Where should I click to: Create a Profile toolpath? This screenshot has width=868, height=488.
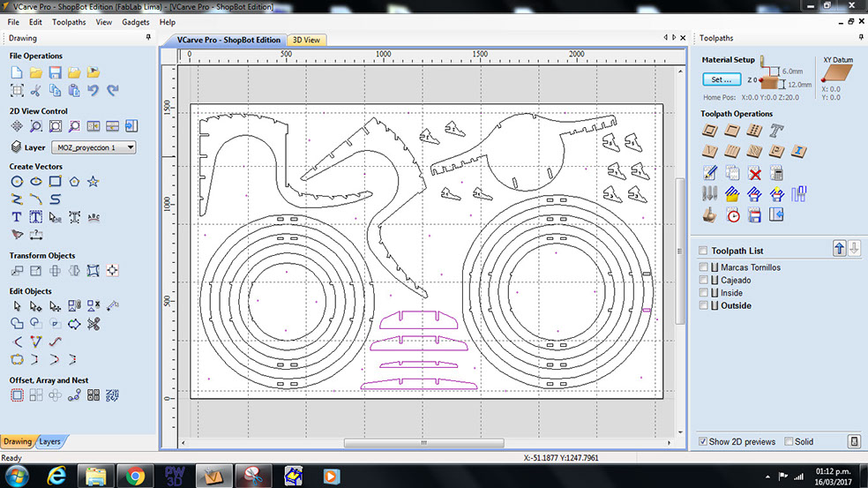tap(710, 131)
